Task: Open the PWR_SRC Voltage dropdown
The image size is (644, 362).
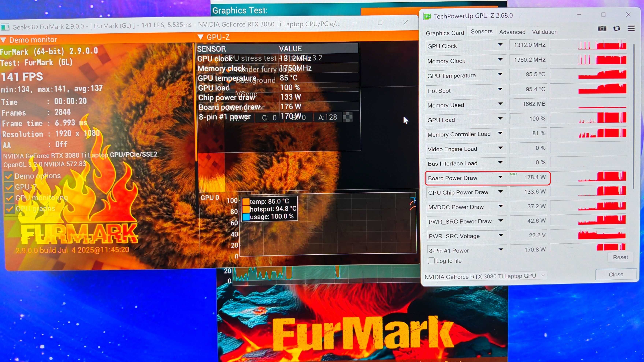Action: click(x=501, y=235)
